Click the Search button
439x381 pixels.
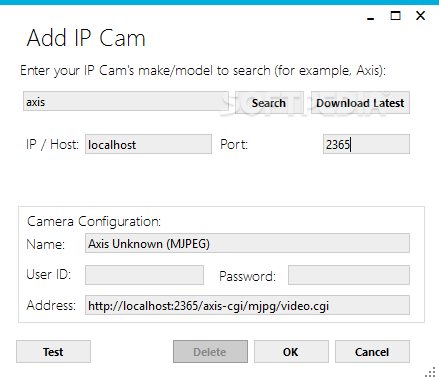(269, 103)
